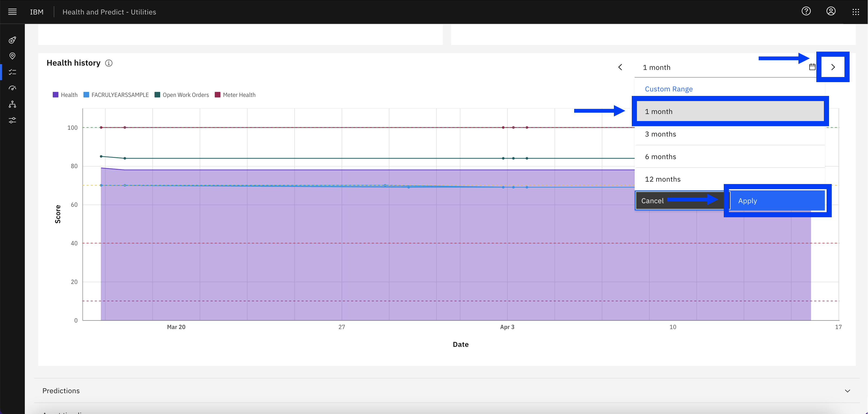868x414 pixels.
Task: Choose the 12 months range option
Action: 730,179
